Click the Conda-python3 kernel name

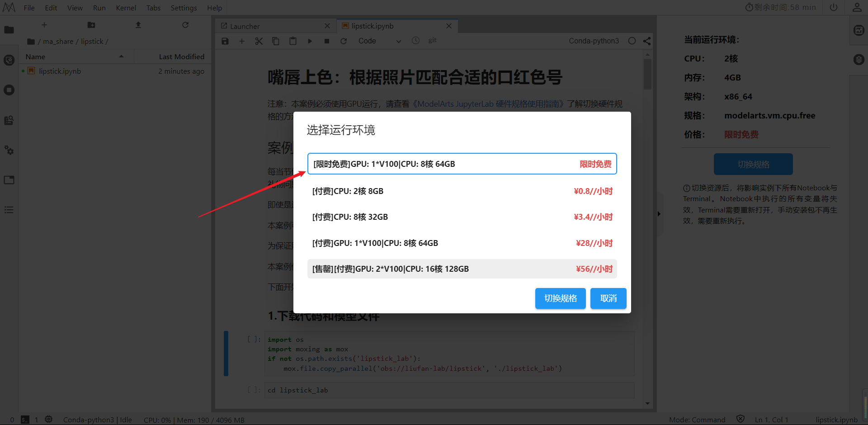coord(594,41)
